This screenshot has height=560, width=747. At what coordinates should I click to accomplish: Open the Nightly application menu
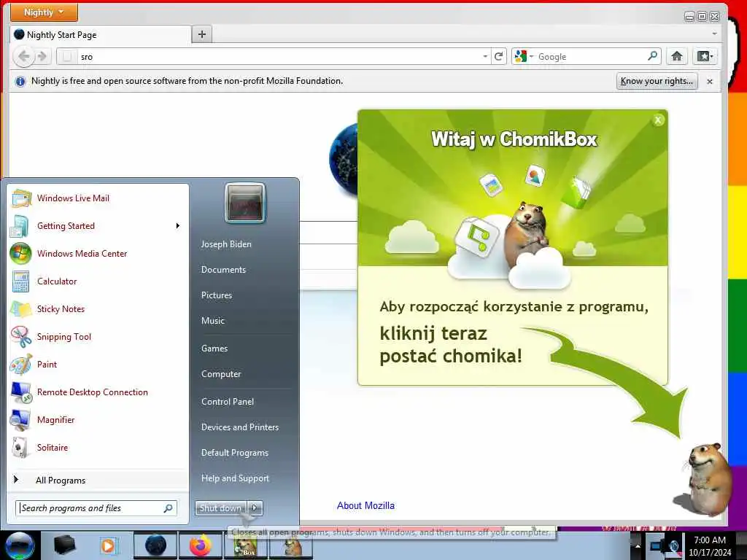pyautogui.click(x=44, y=12)
